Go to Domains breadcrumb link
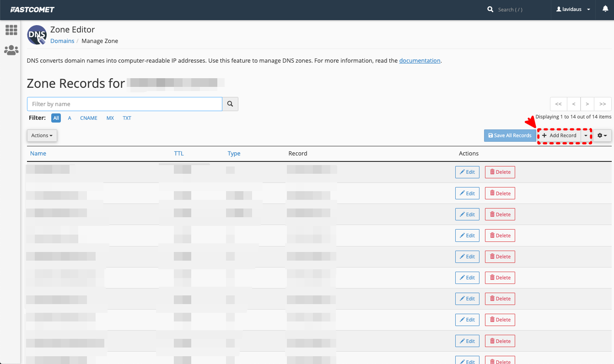614x364 pixels. (x=62, y=41)
